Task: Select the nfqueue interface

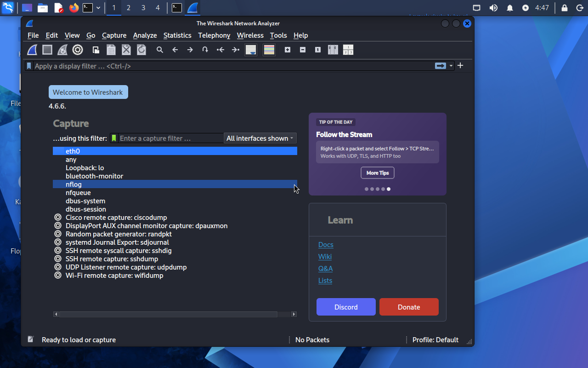Action: pos(175,193)
